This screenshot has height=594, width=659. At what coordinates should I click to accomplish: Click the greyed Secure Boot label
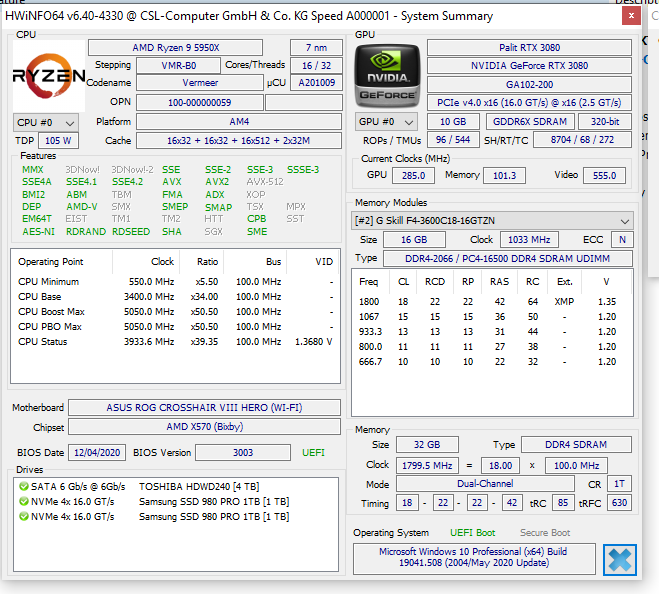click(545, 533)
